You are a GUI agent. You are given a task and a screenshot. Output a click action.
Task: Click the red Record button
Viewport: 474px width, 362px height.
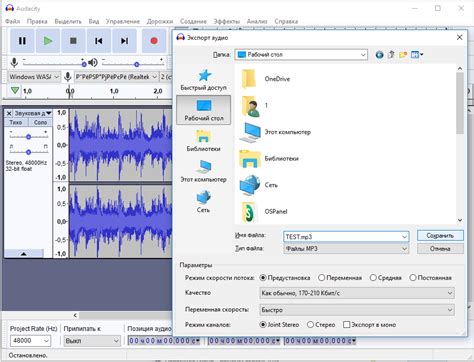[x=154, y=41]
